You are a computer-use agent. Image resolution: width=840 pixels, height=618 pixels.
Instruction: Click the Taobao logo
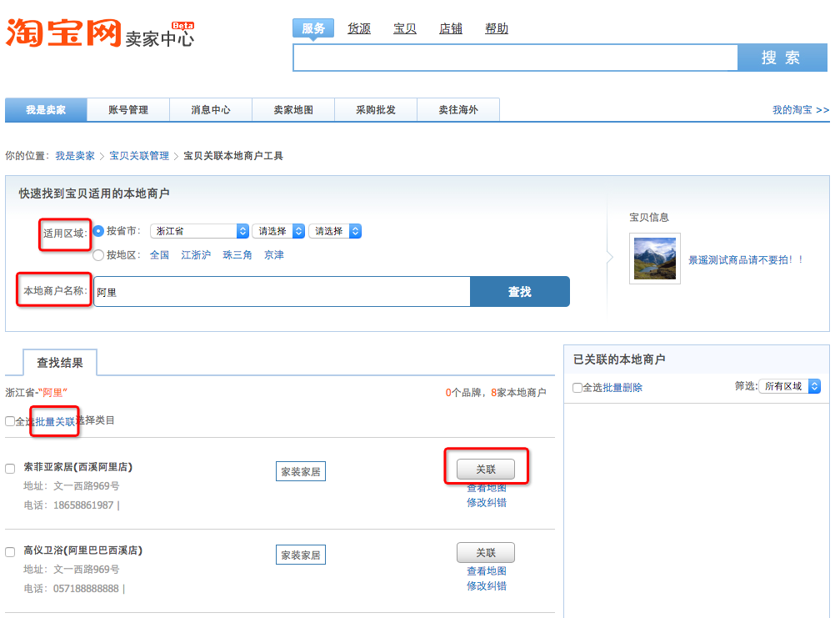[63, 33]
